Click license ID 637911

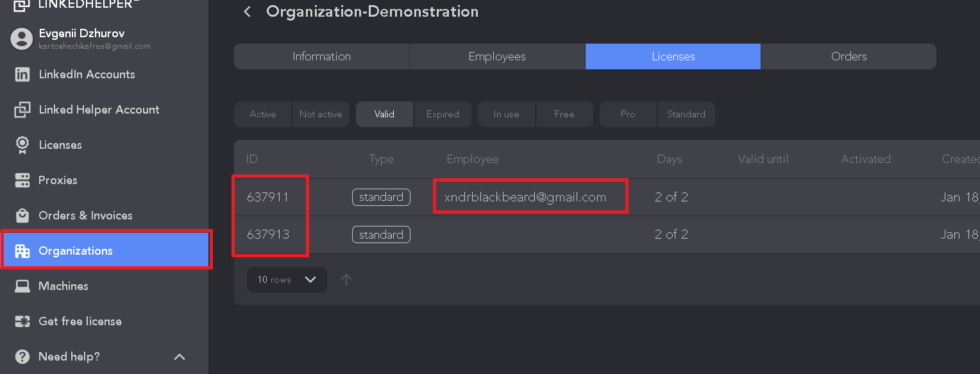click(x=267, y=197)
